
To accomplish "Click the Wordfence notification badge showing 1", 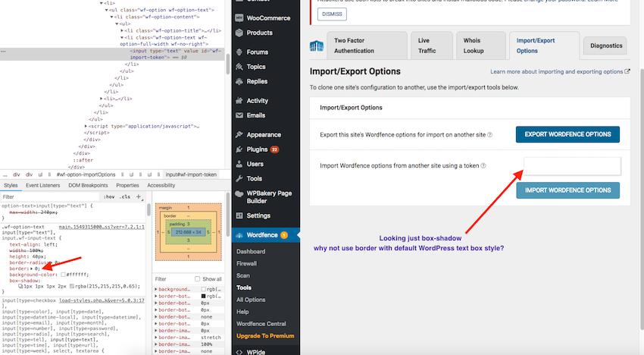I will (x=284, y=235).
